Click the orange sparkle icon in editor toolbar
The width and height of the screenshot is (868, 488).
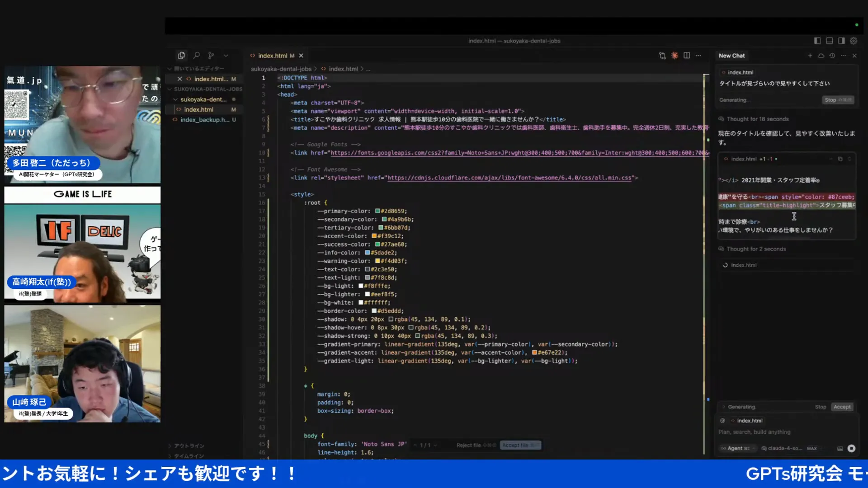tap(675, 55)
